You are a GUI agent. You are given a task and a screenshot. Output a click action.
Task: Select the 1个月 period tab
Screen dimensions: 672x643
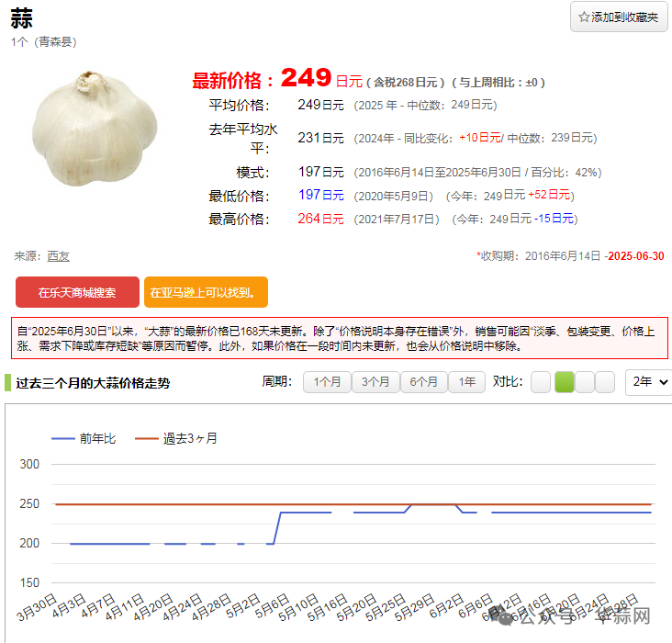click(327, 382)
